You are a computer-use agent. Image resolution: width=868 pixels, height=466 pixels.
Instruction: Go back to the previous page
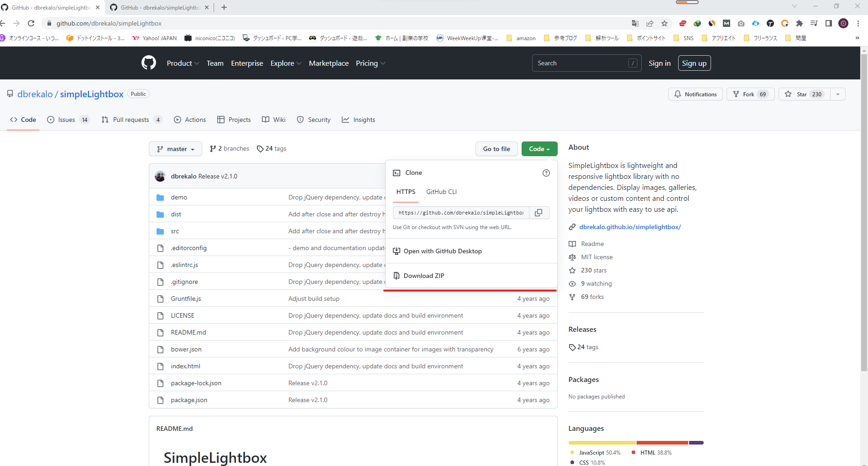[3, 23]
